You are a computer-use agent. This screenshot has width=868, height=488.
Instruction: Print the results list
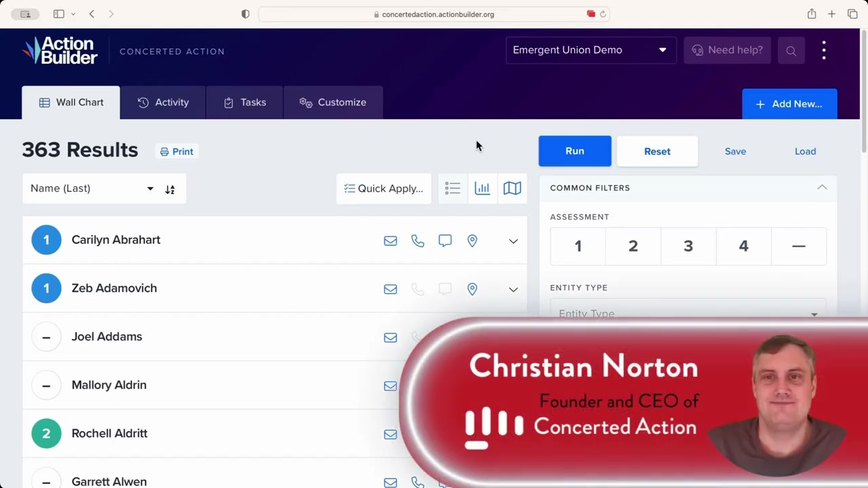176,151
